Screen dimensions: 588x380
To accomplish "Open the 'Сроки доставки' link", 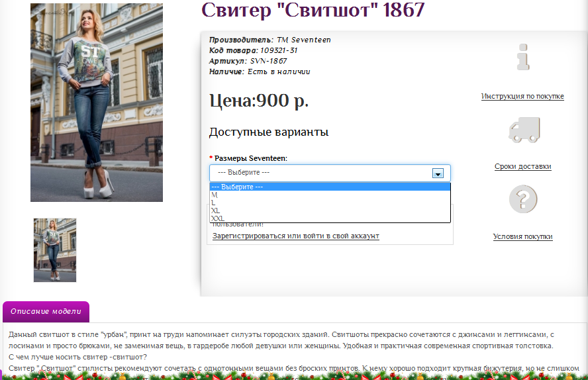I will click(x=522, y=166).
